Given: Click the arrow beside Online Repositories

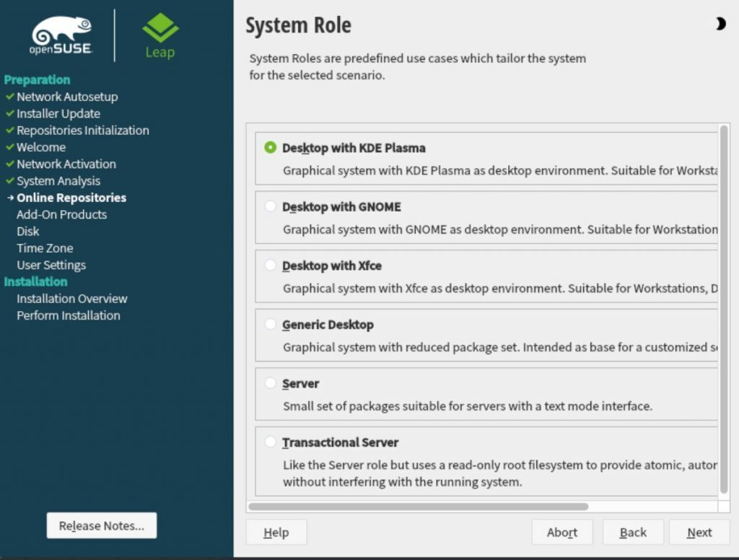Looking at the screenshot, I should coord(9,198).
